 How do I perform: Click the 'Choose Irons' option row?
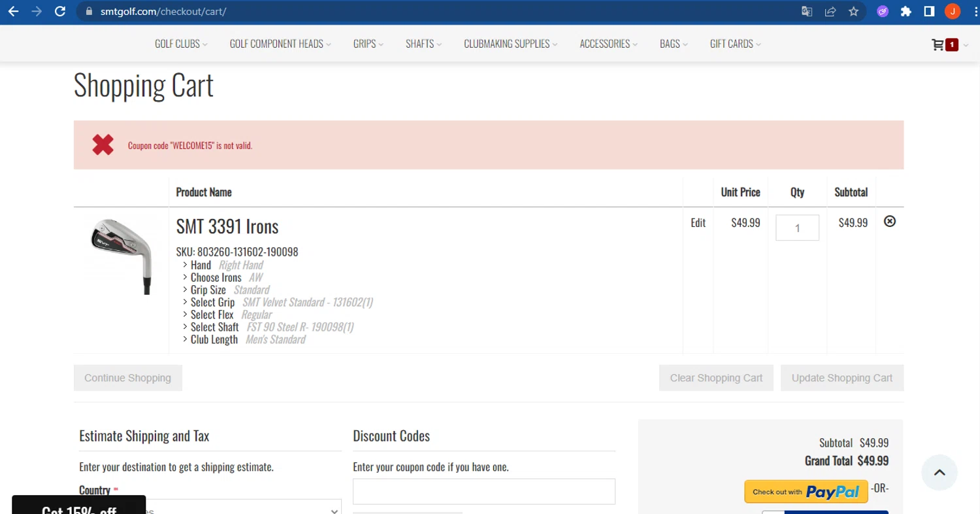pyautogui.click(x=223, y=277)
